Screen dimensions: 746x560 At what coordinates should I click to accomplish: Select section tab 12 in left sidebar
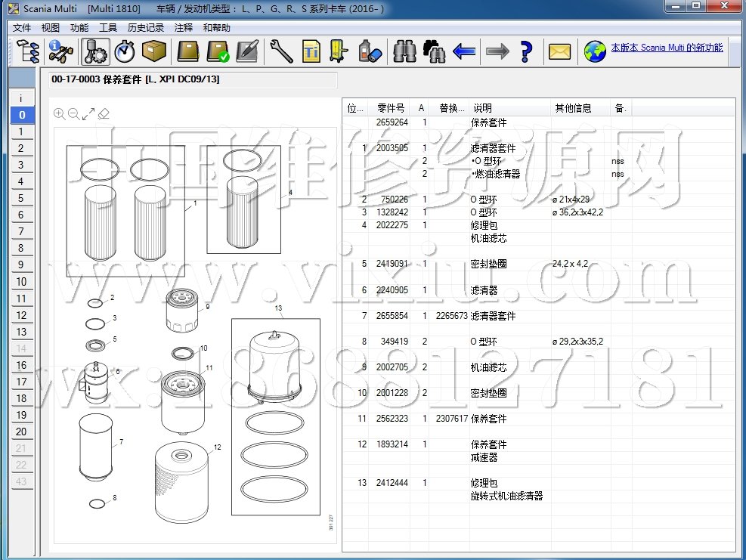tap(21, 315)
